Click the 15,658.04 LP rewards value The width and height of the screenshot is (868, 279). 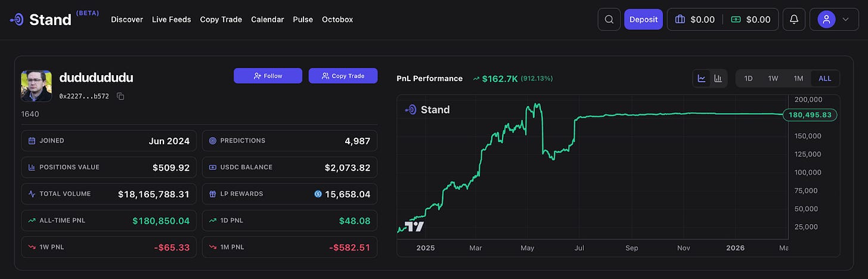[x=348, y=194]
